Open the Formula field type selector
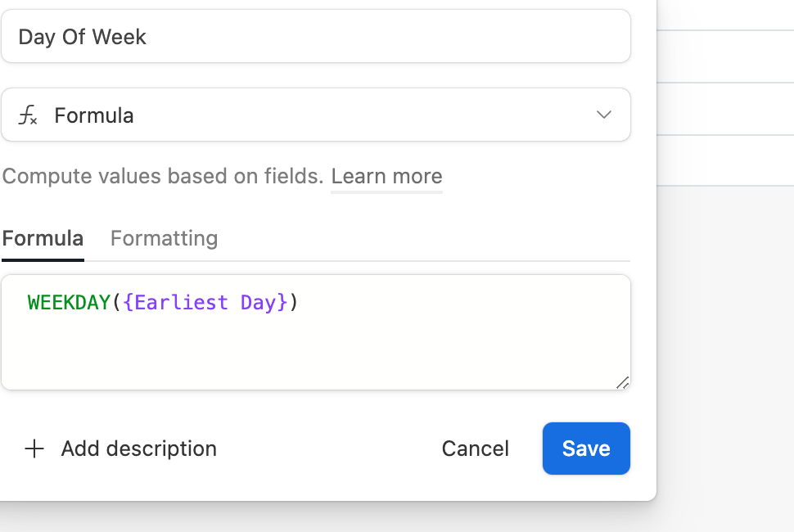This screenshot has height=532, width=794. pos(316,115)
